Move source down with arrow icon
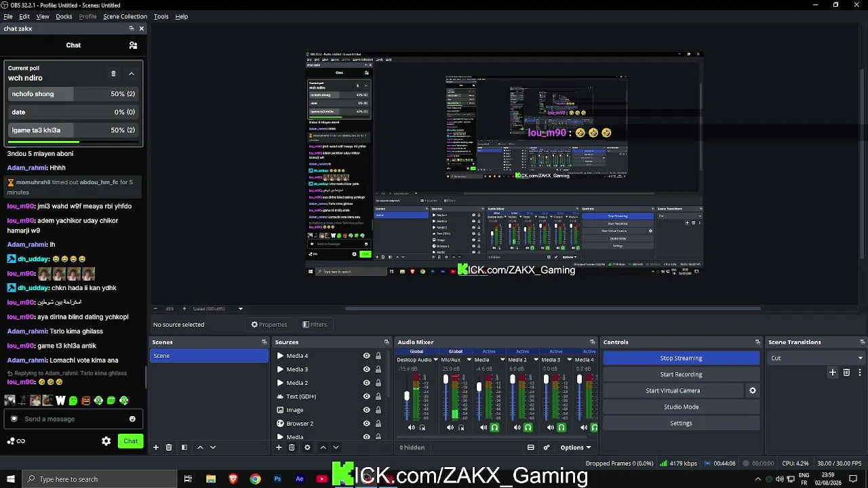This screenshot has height=488, width=868. 336,447
